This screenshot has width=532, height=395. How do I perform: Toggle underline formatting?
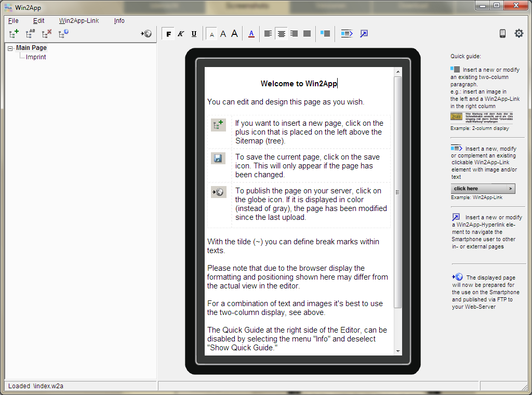[194, 34]
